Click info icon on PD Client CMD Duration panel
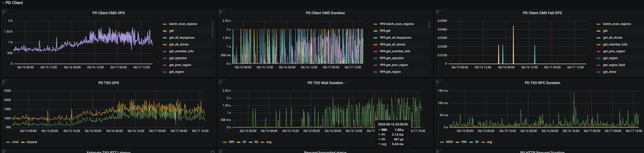Screen dimensions: 644x153 220,12
